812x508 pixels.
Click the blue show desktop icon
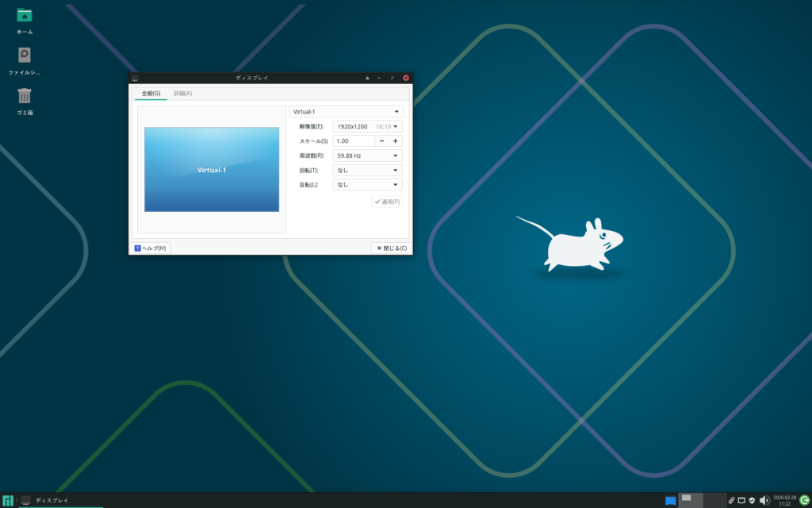(x=671, y=500)
